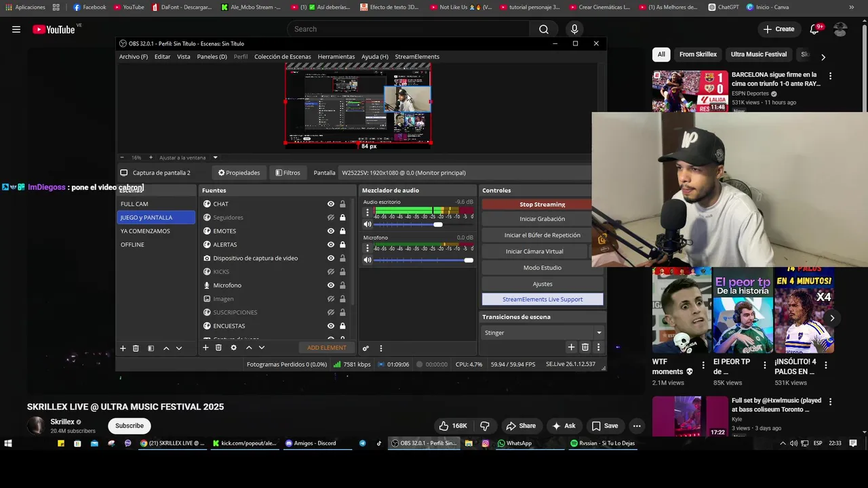Image resolution: width=868 pixels, height=488 pixels.
Task: Open YouTube notifications bell
Action: [814, 29]
